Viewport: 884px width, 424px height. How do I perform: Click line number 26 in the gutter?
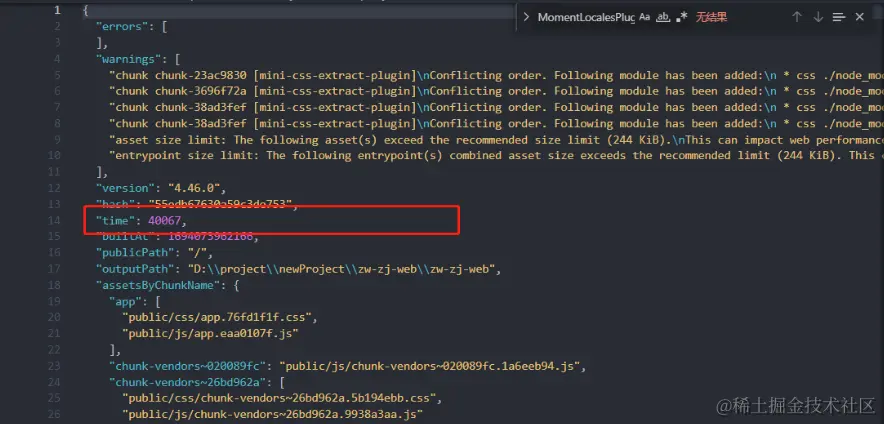(54, 415)
